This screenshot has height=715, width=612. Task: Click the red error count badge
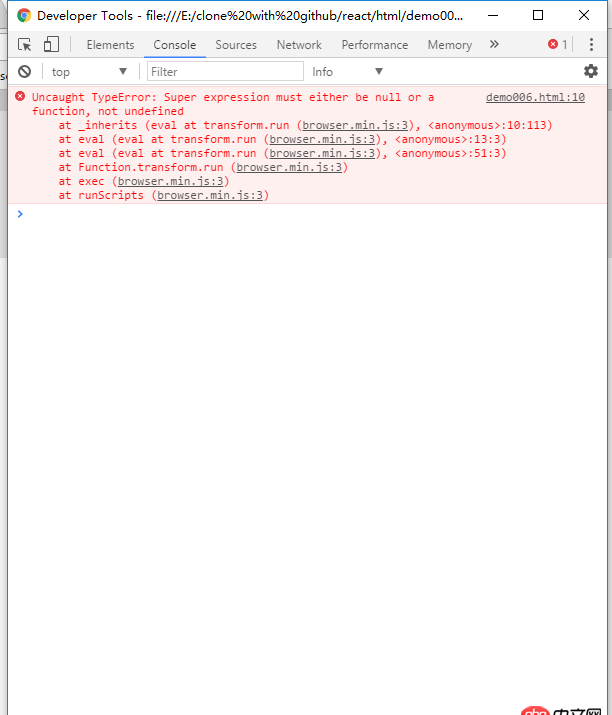(558, 45)
